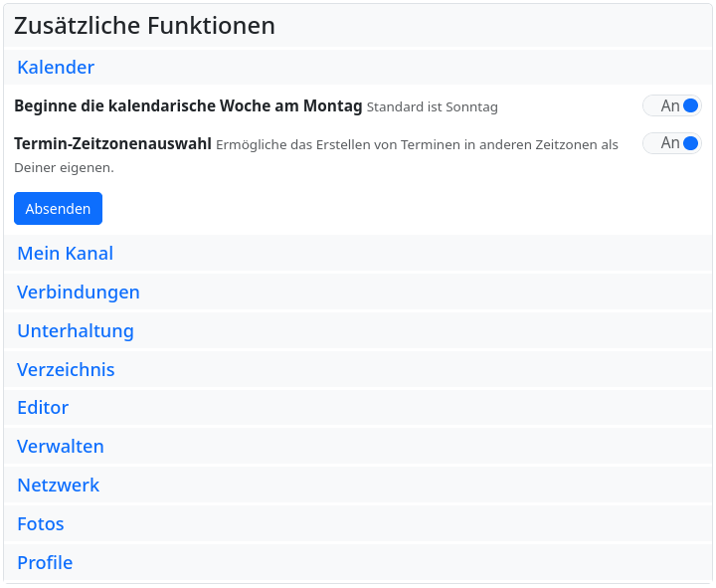The image size is (716, 588).
Task: Show the Verwalten section
Action: click(61, 447)
